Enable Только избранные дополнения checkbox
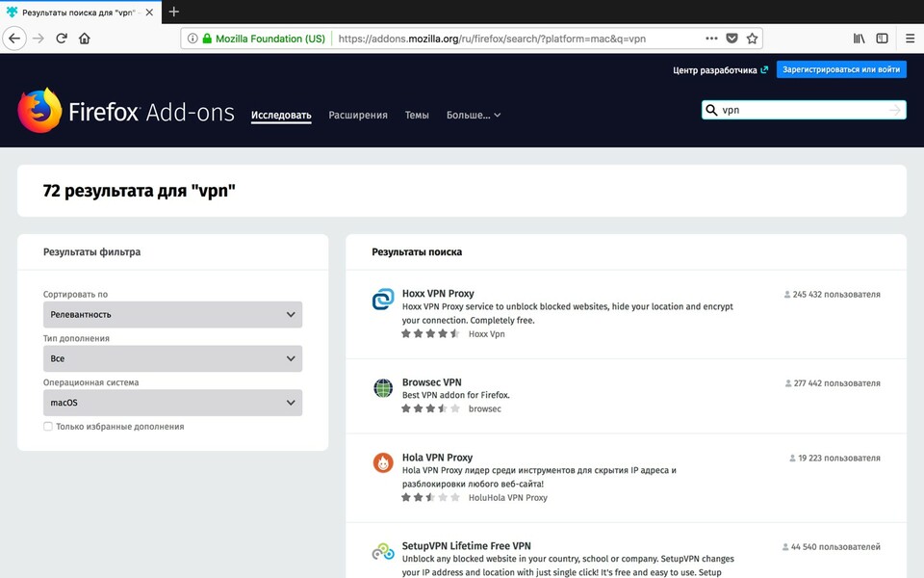 pyautogui.click(x=48, y=427)
